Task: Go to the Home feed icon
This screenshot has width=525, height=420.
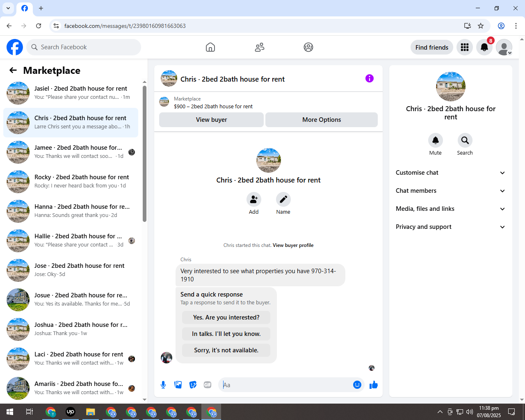Action: tap(210, 47)
